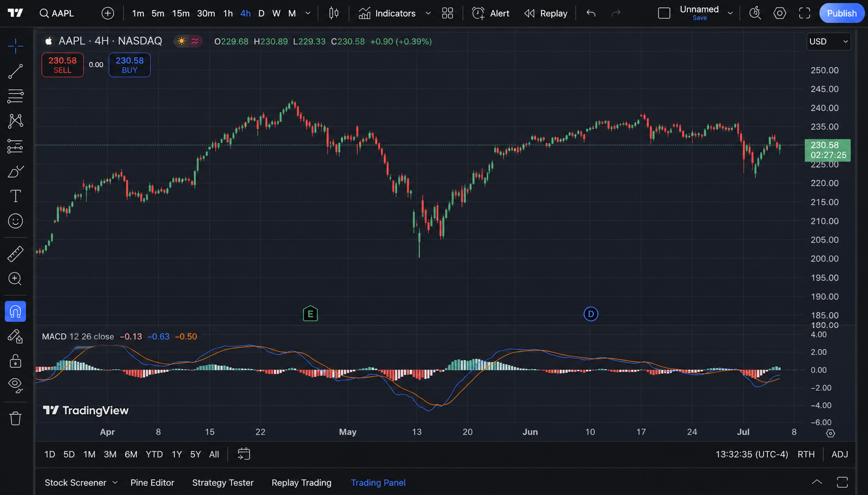Open the Indicators dialog

point(387,13)
